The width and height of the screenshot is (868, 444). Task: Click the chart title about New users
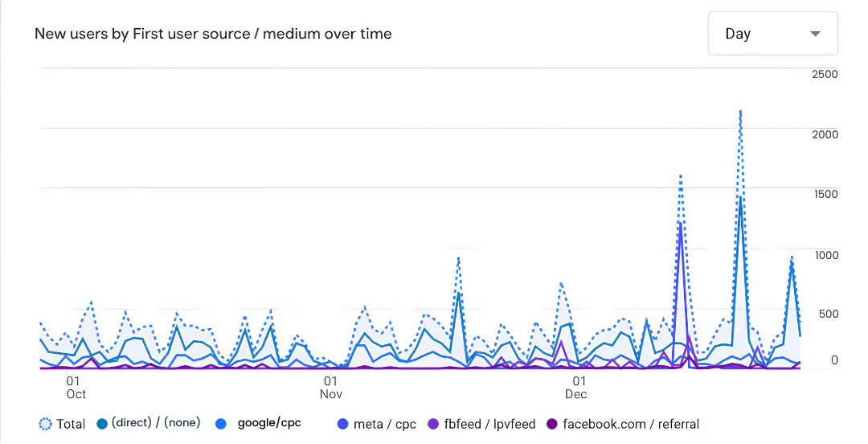coord(213,34)
